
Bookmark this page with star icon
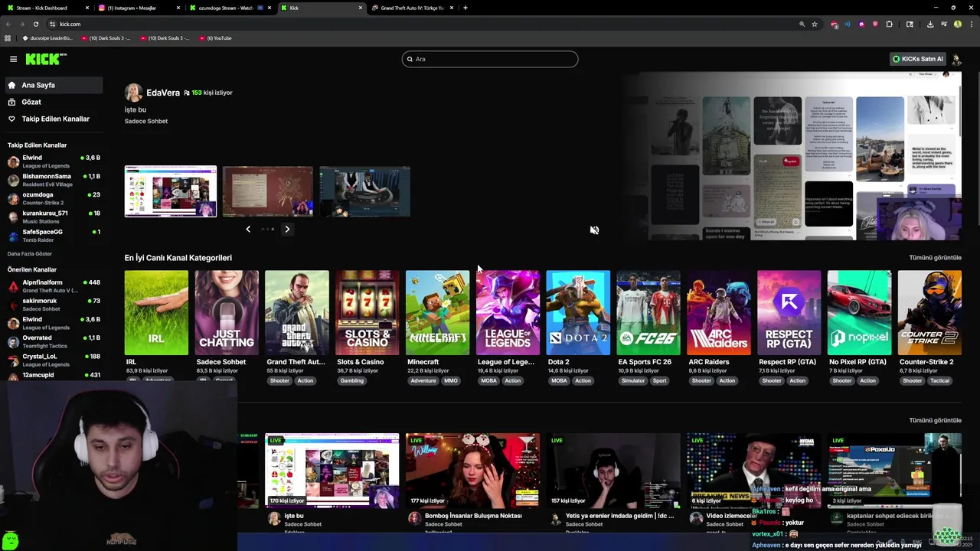815,24
